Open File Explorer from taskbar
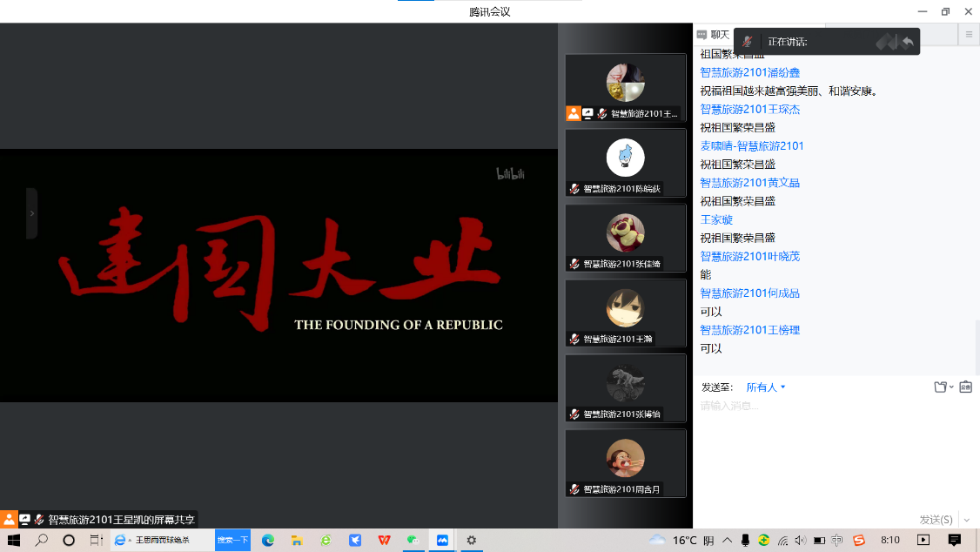Screen dimensions: 980x552 [297, 540]
